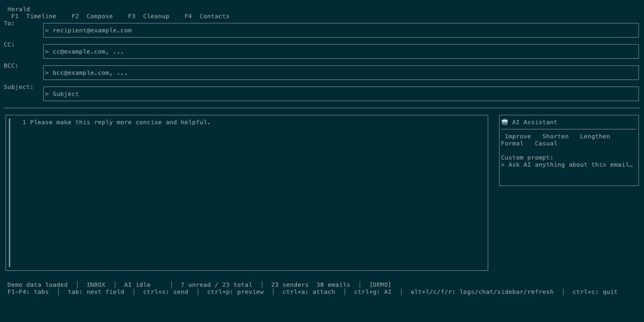
Task: Choose the Lengthen AI action
Action: [595, 136]
